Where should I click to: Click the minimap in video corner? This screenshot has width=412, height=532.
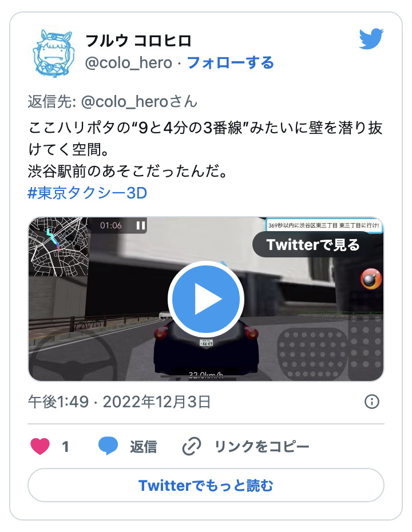tap(58, 247)
